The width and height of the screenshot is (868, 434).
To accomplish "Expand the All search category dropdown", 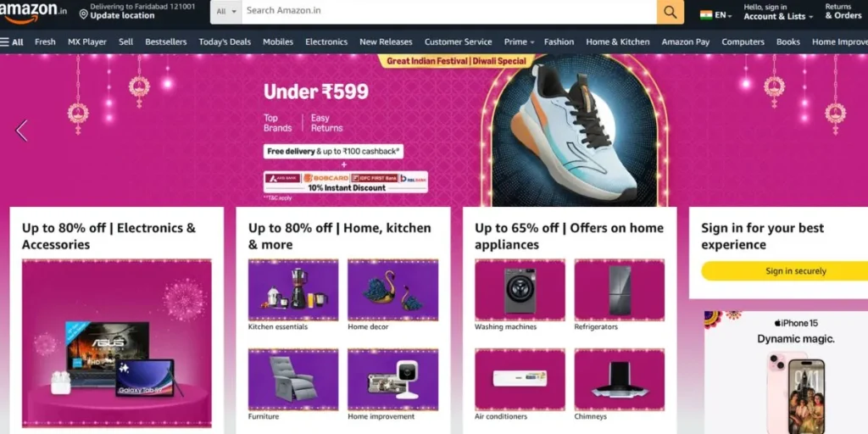I will click(225, 12).
